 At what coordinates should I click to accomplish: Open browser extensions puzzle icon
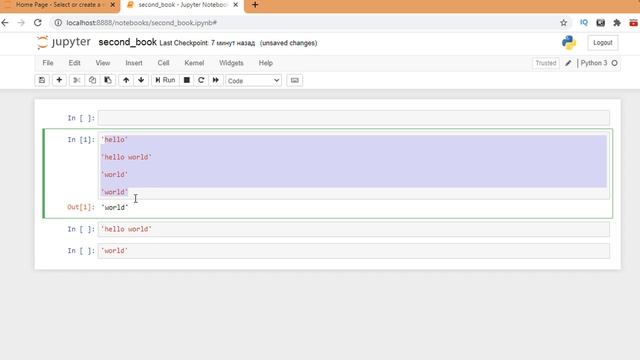click(x=617, y=23)
